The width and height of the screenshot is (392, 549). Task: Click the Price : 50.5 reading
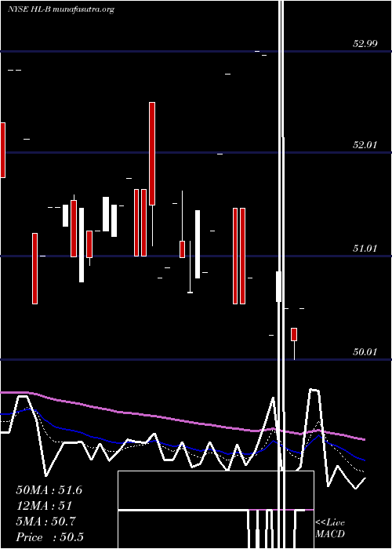point(49,537)
